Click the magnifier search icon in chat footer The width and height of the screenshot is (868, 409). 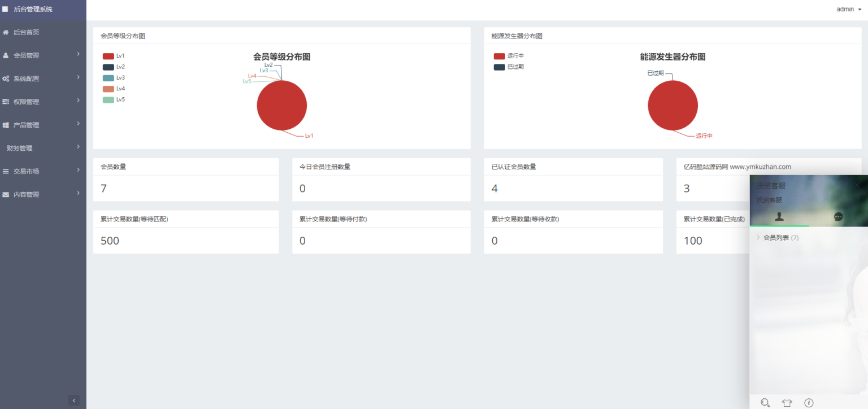[765, 403]
